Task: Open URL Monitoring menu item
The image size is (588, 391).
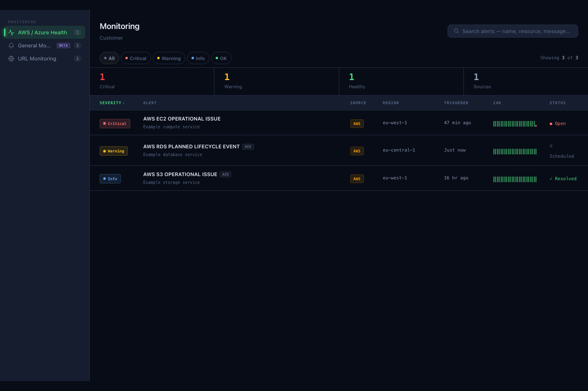Action: pyautogui.click(x=45, y=59)
